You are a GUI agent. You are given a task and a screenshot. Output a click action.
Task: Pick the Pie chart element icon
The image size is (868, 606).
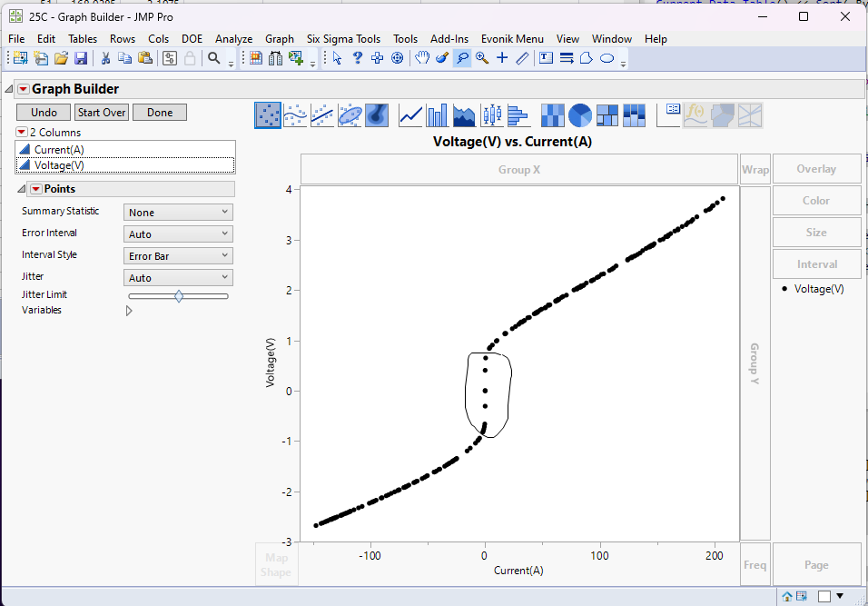[580, 115]
